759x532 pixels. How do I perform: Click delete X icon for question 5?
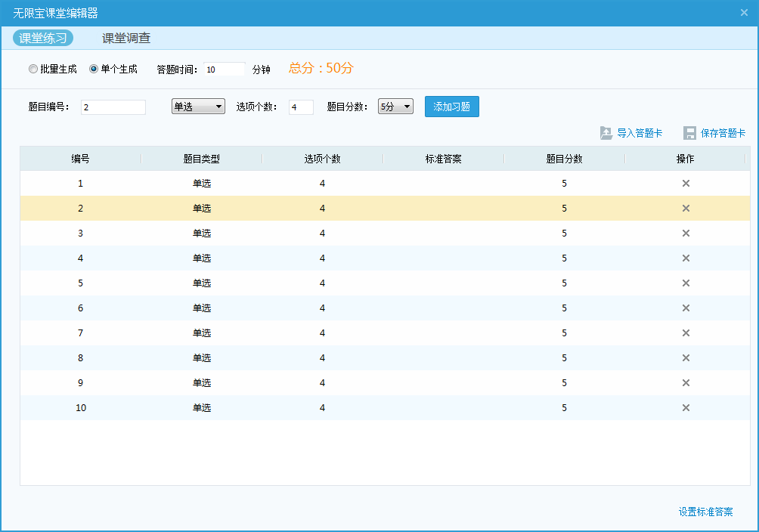686,283
